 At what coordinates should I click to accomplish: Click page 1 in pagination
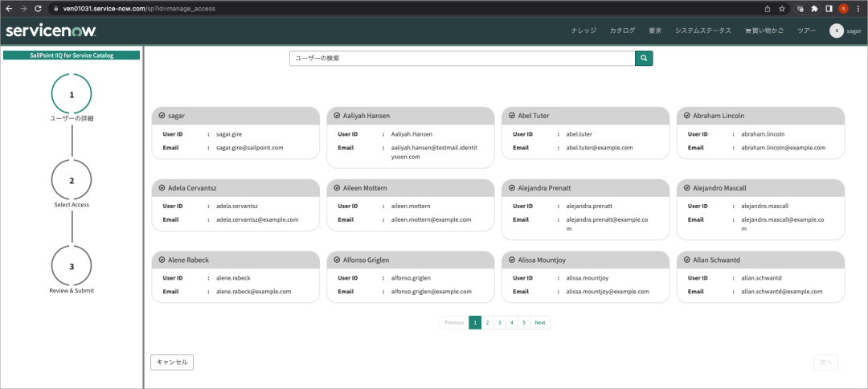point(475,322)
